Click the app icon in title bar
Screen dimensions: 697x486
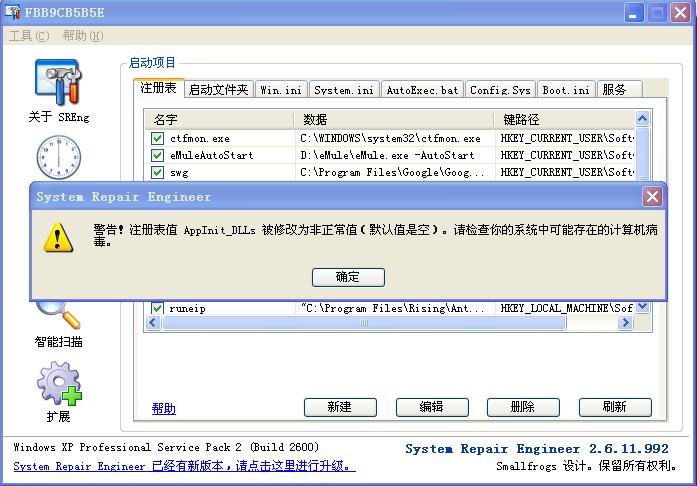[12, 12]
